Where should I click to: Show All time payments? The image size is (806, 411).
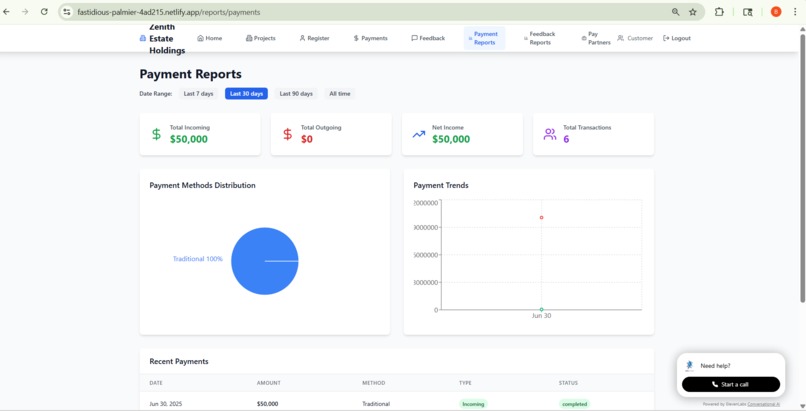(340, 94)
